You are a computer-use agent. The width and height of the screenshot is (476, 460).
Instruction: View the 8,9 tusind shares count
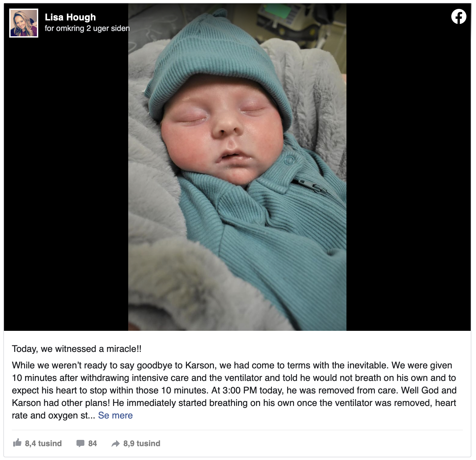[x=142, y=444]
